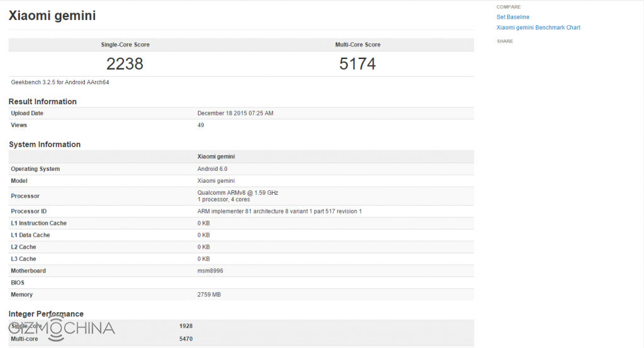This screenshot has height=348, width=644.
Task: Click the Memory row label
Action: tap(22, 295)
